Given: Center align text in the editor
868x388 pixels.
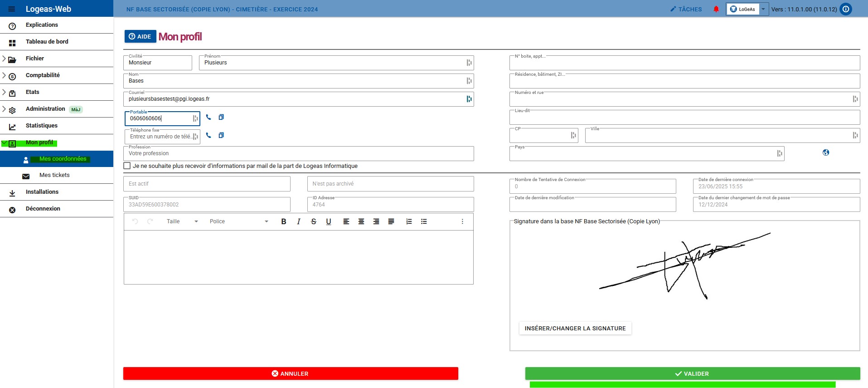Looking at the screenshot, I should point(361,221).
